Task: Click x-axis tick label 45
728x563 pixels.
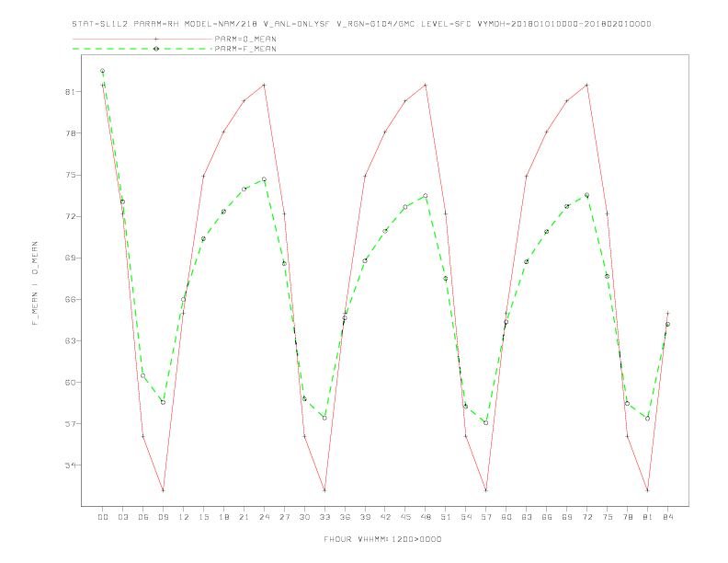Action: point(405,517)
